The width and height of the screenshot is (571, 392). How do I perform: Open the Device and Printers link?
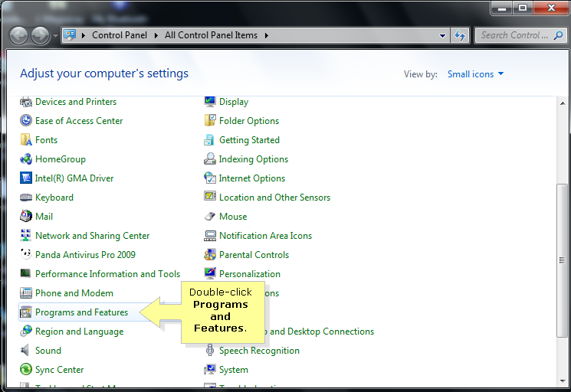click(x=76, y=102)
